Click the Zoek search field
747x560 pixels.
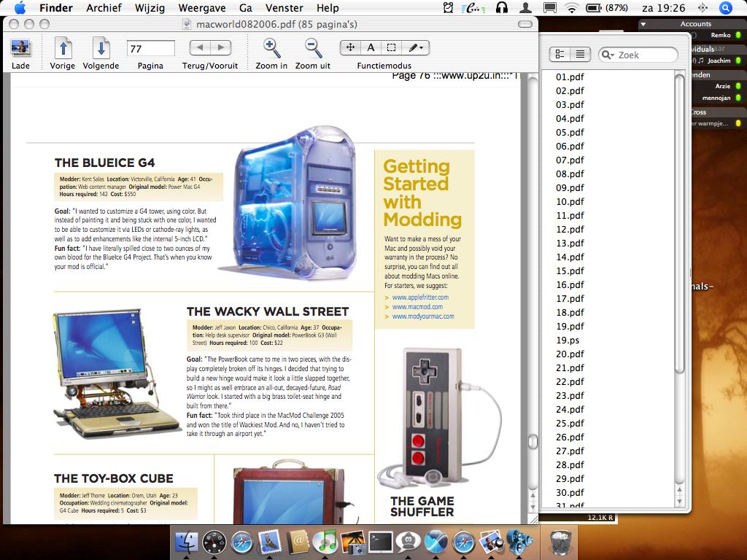(x=638, y=55)
